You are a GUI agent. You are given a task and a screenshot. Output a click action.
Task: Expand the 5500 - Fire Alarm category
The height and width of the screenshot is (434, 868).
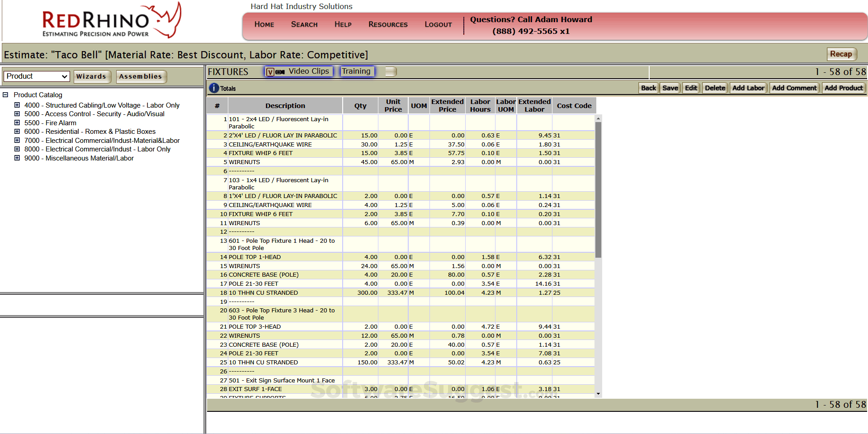[x=17, y=123]
